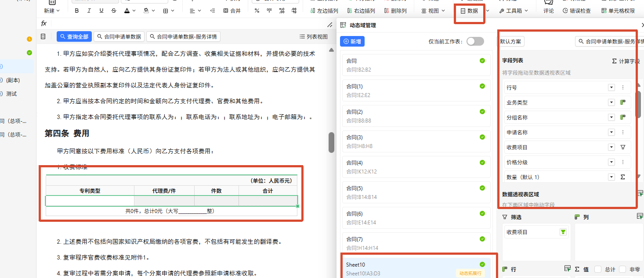Screen dimensions: 644x278
Task: Toggle bold formatting
Action: (77, 11)
